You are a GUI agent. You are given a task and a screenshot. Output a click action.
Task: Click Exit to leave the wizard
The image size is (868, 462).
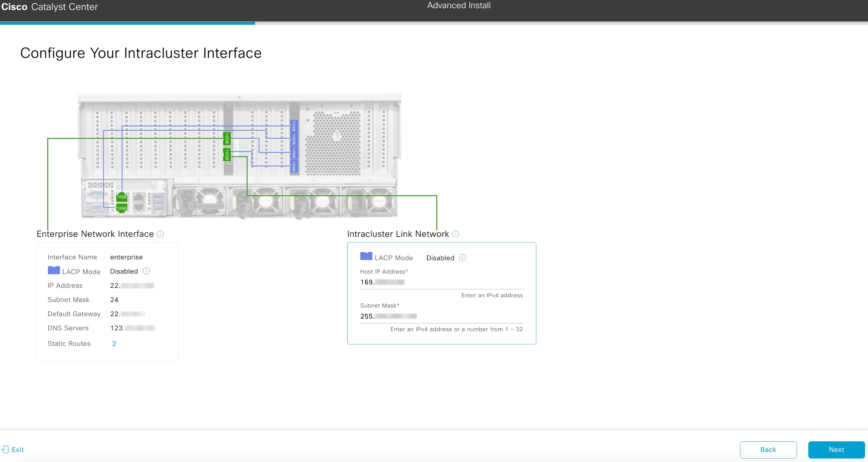[x=17, y=449]
